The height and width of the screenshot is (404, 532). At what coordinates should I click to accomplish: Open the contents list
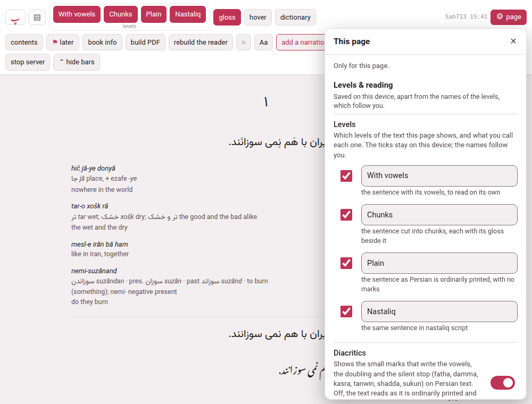(24, 43)
